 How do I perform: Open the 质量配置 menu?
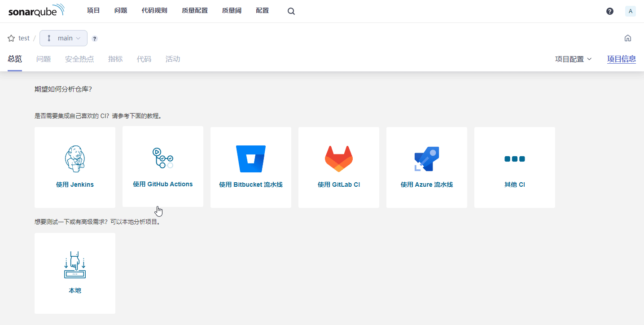[195, 11]
